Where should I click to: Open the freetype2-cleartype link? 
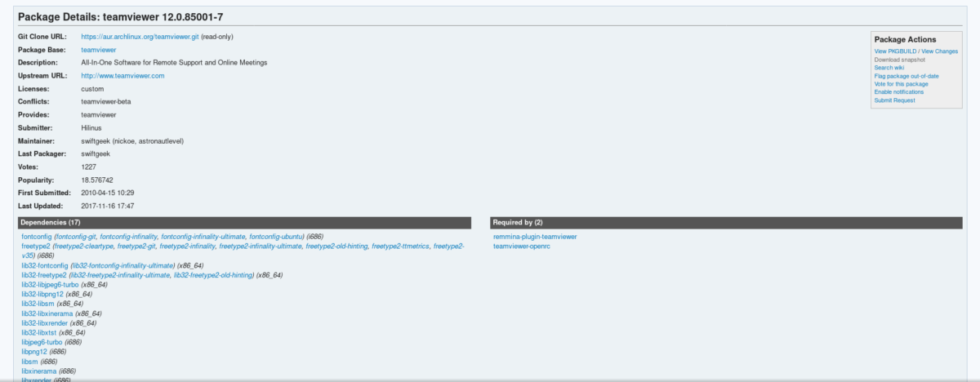coord(84,246)
